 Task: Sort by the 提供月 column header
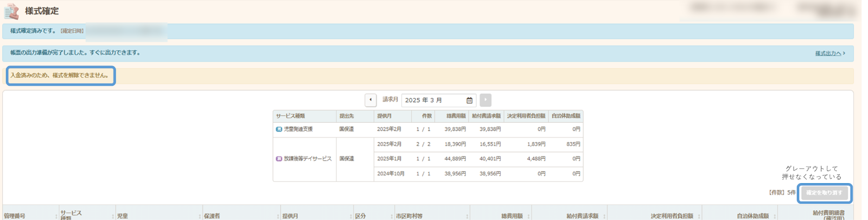coord(290,216)
